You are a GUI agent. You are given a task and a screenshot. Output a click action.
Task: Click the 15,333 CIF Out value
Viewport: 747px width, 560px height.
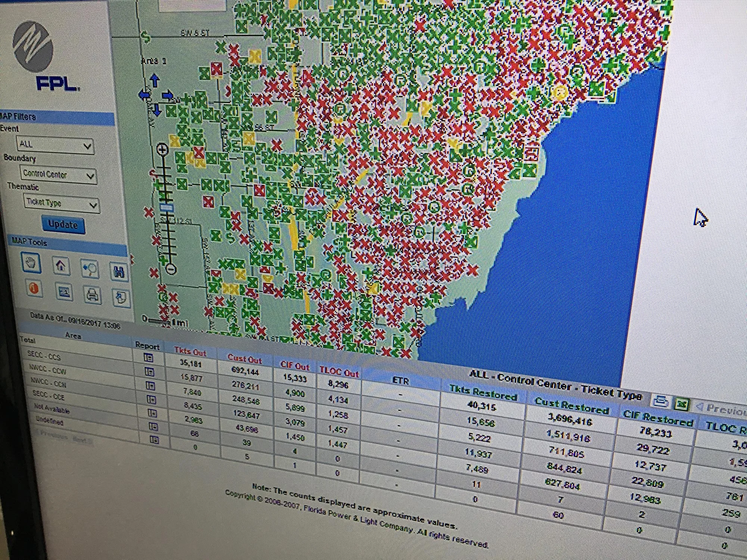(x=295, y=378)
